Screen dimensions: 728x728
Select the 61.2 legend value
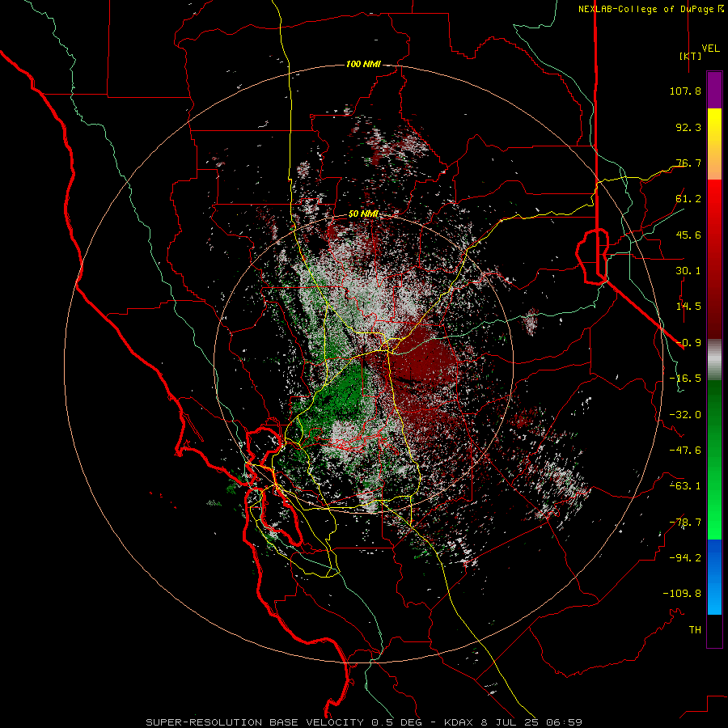[688, 199]
